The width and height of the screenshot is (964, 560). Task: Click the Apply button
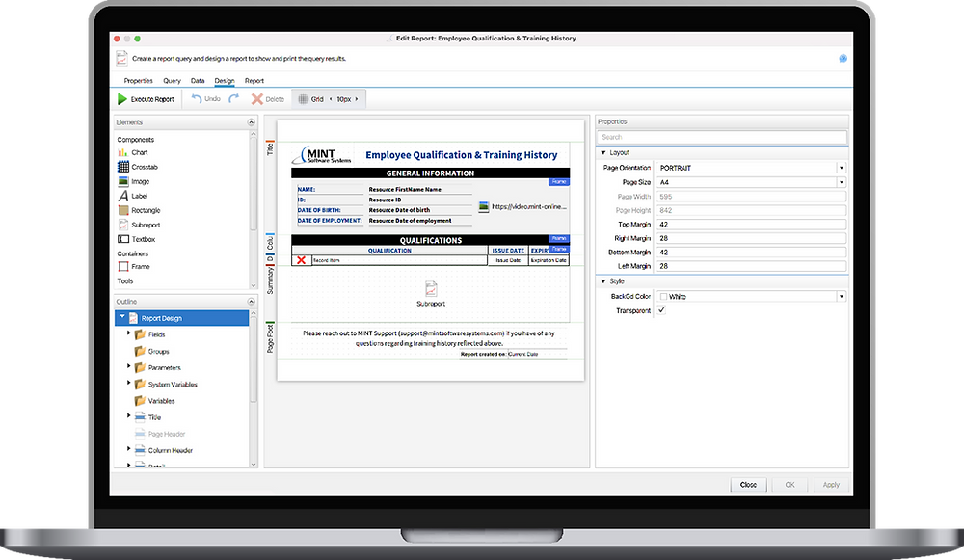831,485
